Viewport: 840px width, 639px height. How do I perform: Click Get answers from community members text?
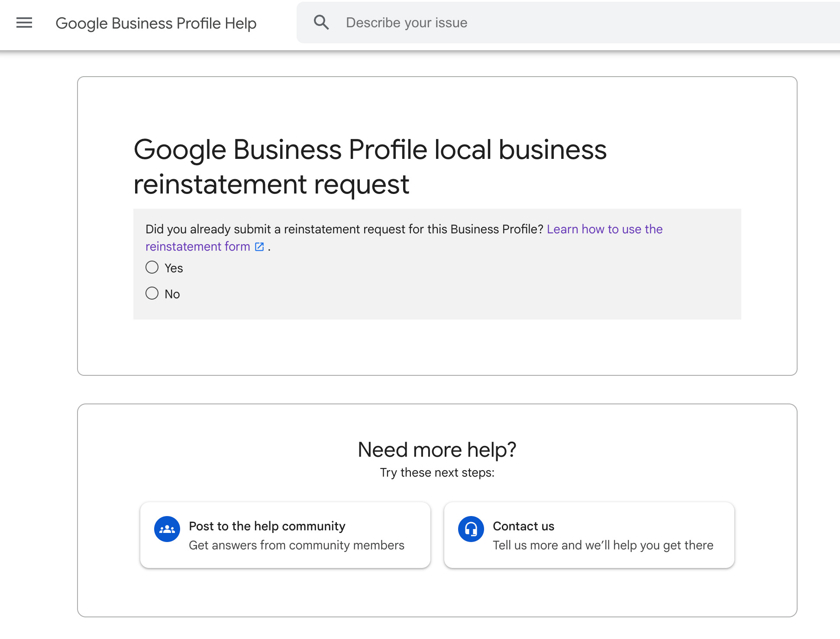tap(296, 545)
